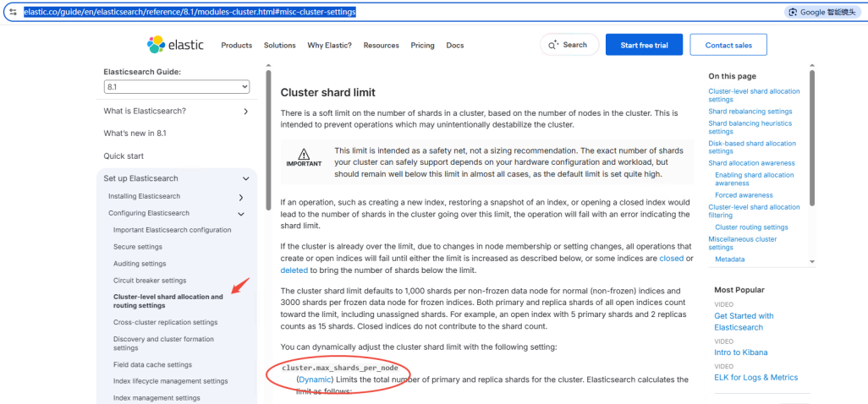Click the Dynamic link
The height and width of the screenshot is (404, 868).
pyautogui.click(x=315, y=379)
